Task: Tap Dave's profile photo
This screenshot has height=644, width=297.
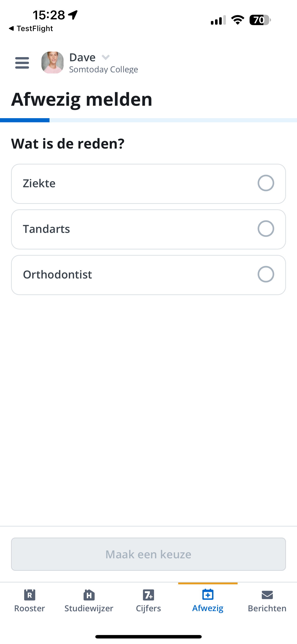Action: 52,62
